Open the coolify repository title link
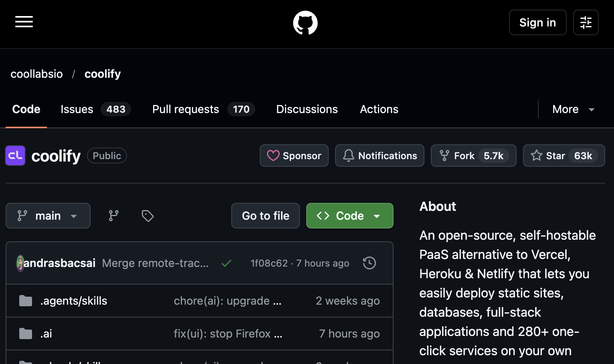 pos(56,156)
